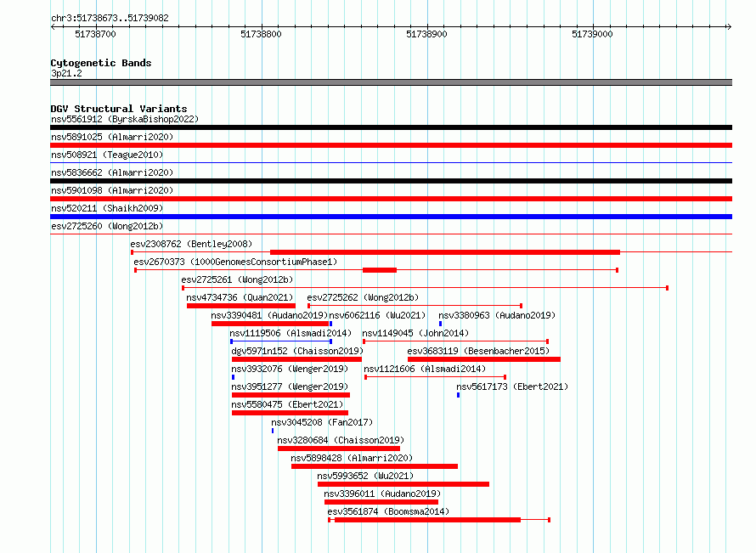
Task: Click the chr3:51738673..51739082 region label
Action: click(110, 18)
